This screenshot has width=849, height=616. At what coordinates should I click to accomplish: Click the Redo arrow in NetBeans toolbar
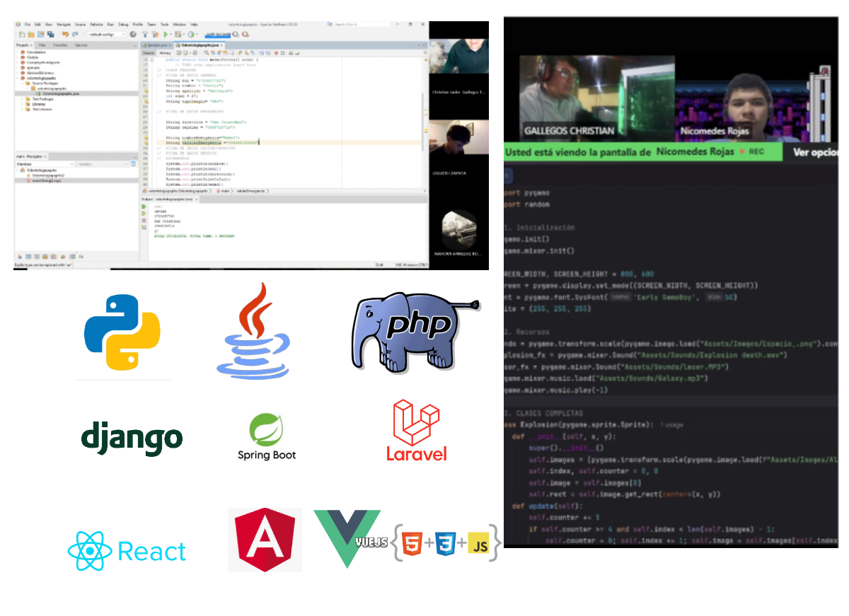click(75, 34)
